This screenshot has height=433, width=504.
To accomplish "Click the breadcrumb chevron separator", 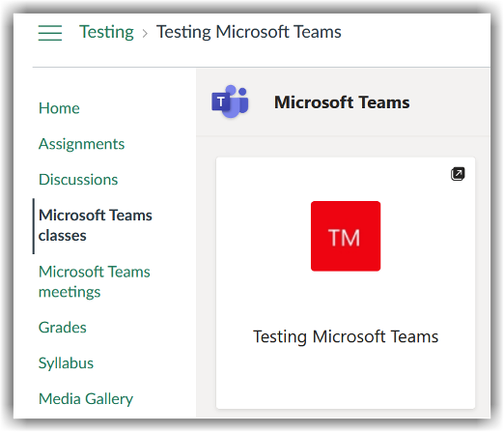I will [145, 33].
